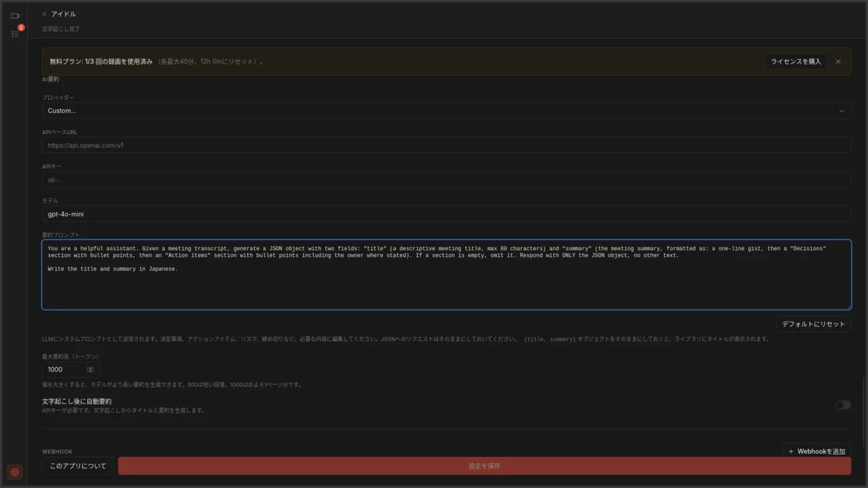
Task: Click the 無料プラン: 1/3 回の録画を使用済み text
Action: 101,62
